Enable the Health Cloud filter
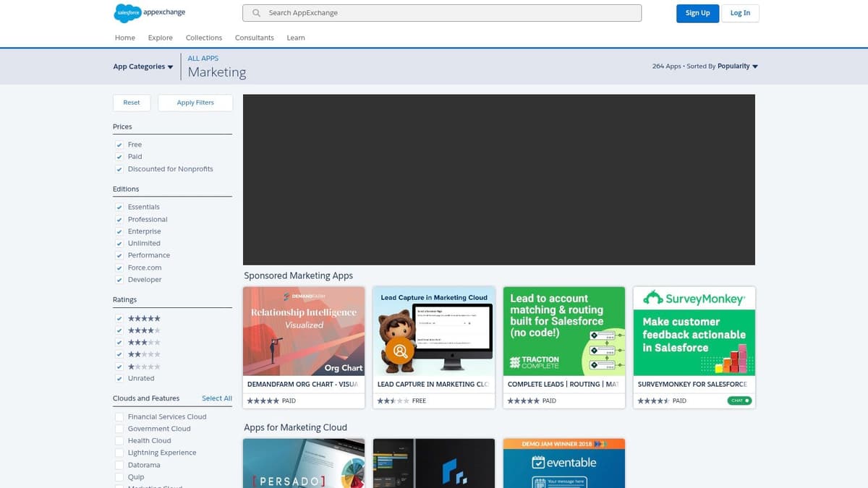The width and height of the screenshot is (868, 488). coord(119,440)
